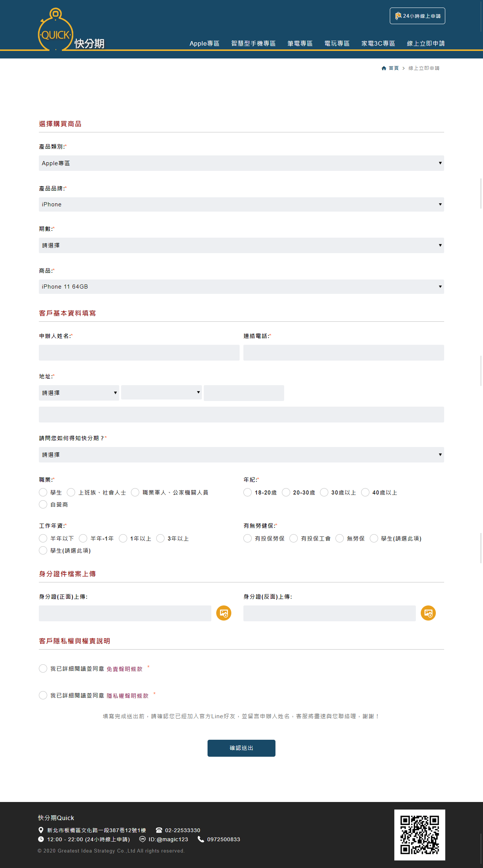
Task: Select 自營商 occupation radio button
Action: [x=43, y=504]
